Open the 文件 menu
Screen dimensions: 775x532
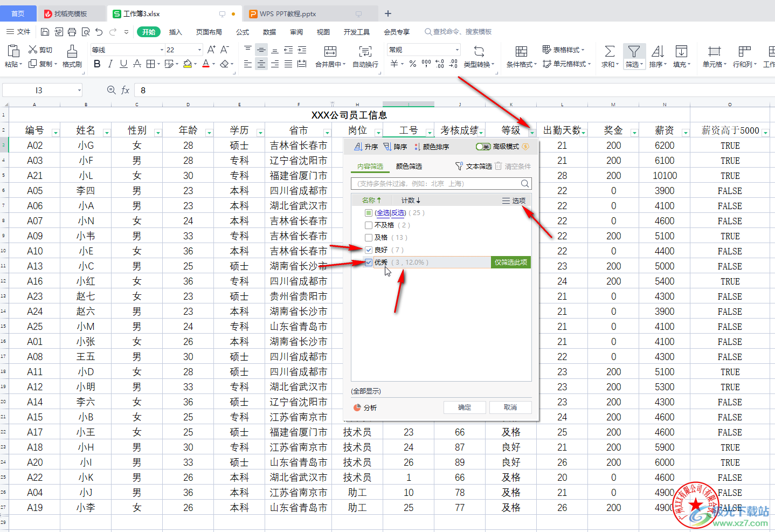coord(19,32)
